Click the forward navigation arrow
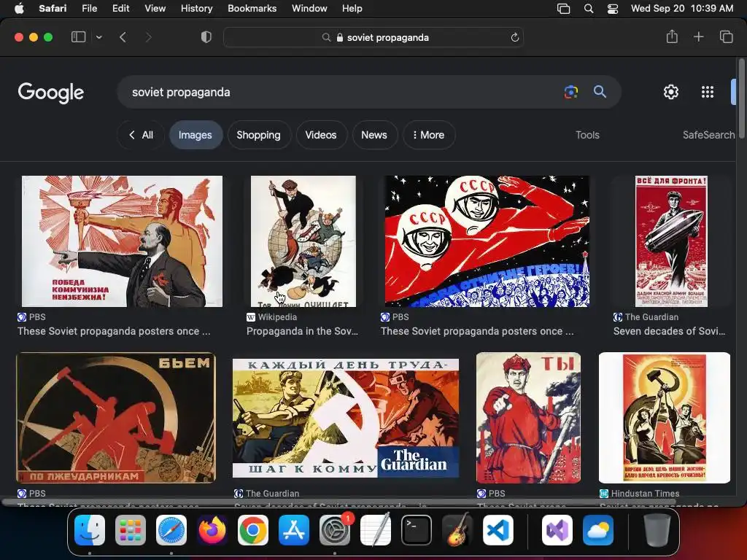Image resolution: width=747 pixels, height=560 pixels. point(148,37)
